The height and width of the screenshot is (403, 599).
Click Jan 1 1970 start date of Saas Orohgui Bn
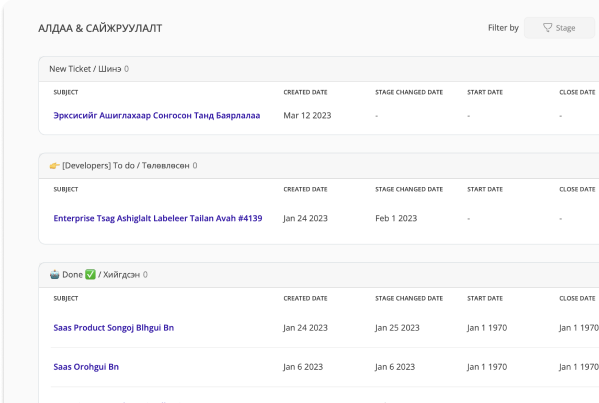[x=487, y=367]
